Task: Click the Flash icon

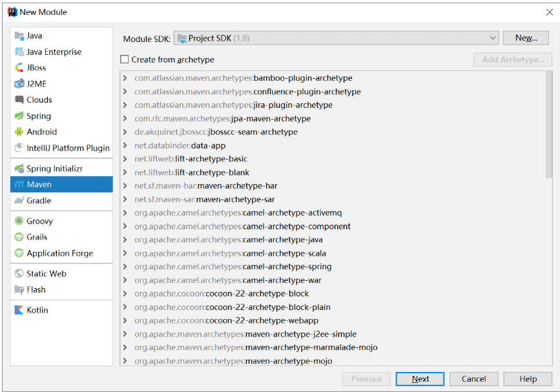Action: pyautogui.click(x=19, y=289)
